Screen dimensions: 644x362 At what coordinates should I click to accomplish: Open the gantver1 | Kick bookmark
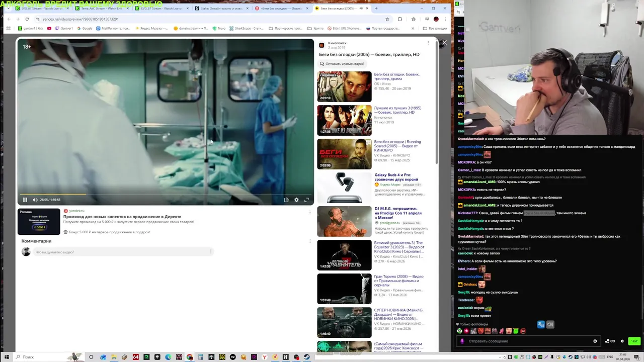pyautogui.click(x=31, y=29)
